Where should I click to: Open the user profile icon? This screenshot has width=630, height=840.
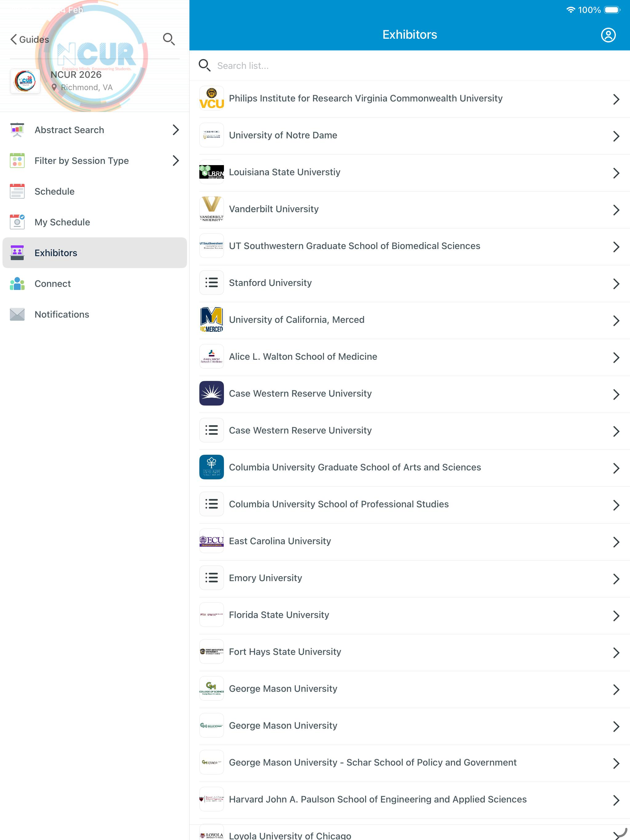pos(608,35)
